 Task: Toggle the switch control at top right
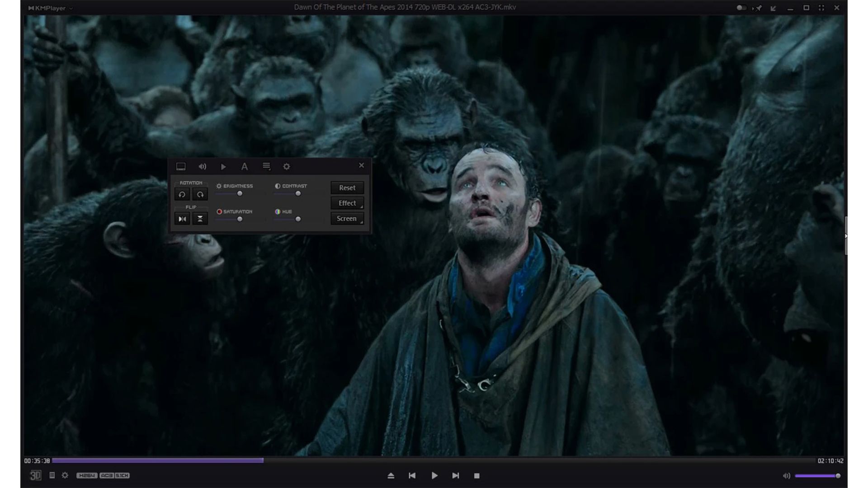(x=741, y=8)
